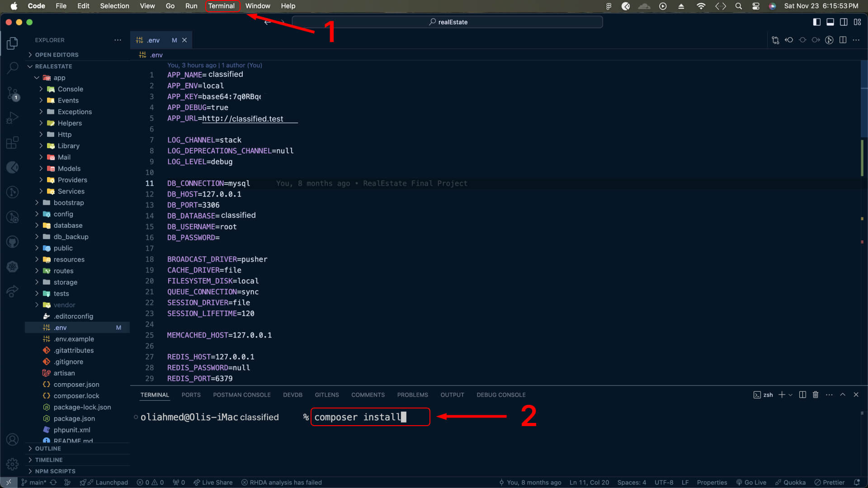Toggle the secondary side bar layout button
This screenshot has width=868, height=488.
(x=844, y=22)
